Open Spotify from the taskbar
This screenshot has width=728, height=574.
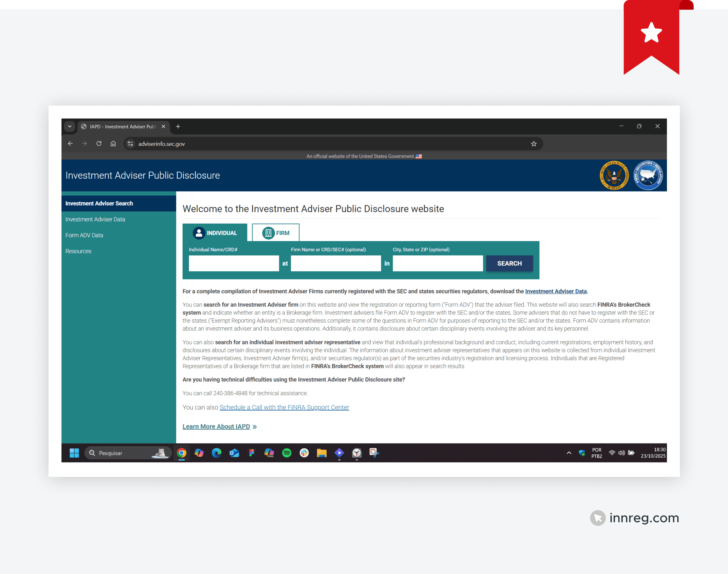(287, 453)
